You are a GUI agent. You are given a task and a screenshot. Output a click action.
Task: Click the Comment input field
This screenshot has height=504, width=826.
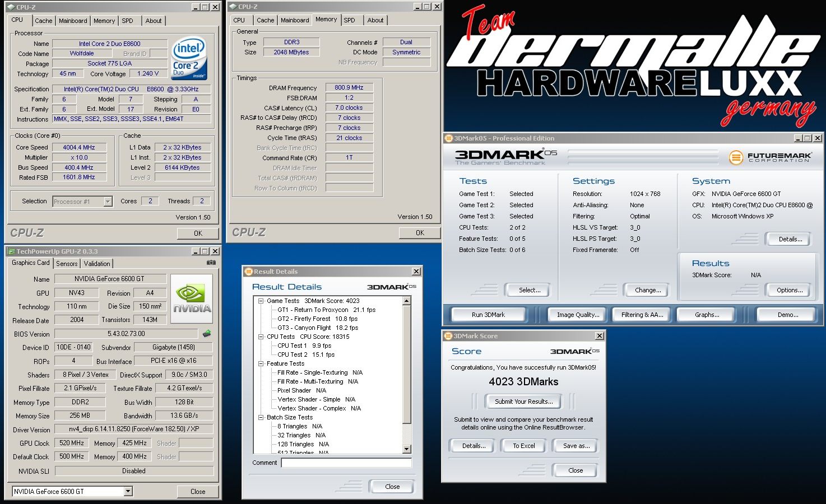346,463
